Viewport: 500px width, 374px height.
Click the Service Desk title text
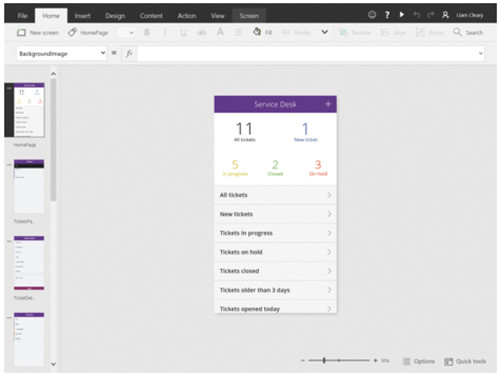tap(275, 104)
